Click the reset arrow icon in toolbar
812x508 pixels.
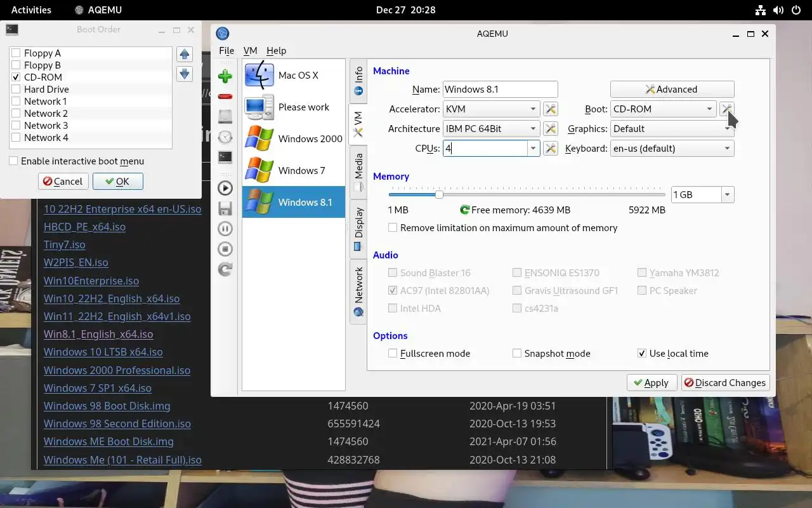click(x=225, y=269)
